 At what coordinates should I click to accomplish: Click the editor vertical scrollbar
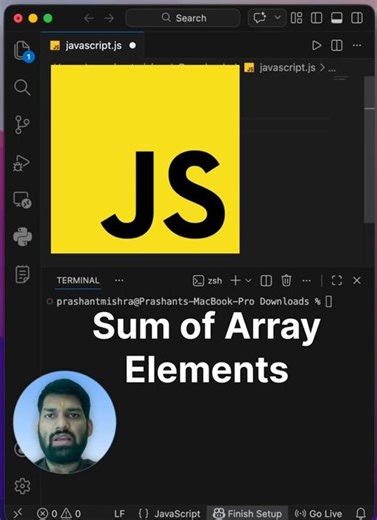click(x=369, y=150)
